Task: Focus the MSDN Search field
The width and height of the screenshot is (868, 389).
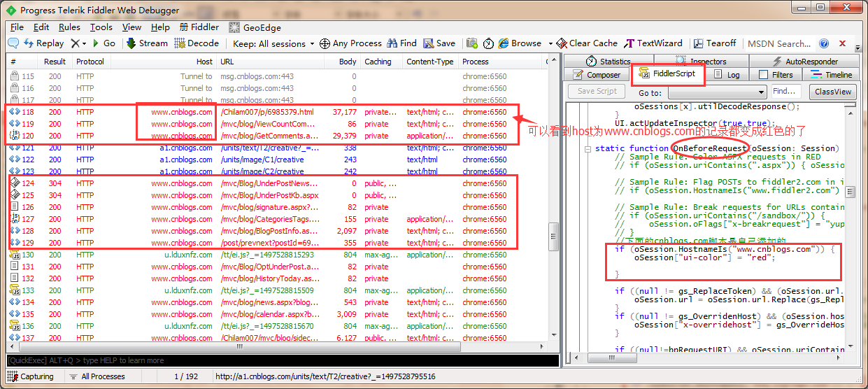Action: tap(780, 43)
